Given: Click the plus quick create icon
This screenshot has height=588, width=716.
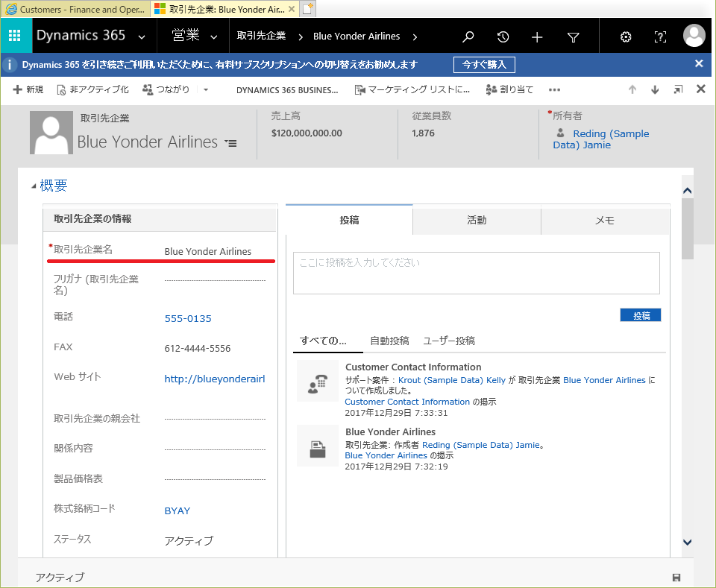Looking at the screenshot, I should click(x=537, y=37).
